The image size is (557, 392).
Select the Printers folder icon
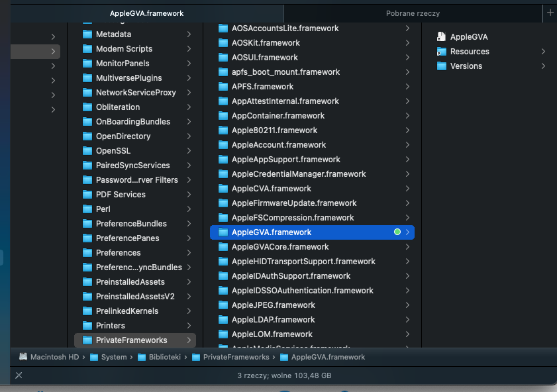87,325
